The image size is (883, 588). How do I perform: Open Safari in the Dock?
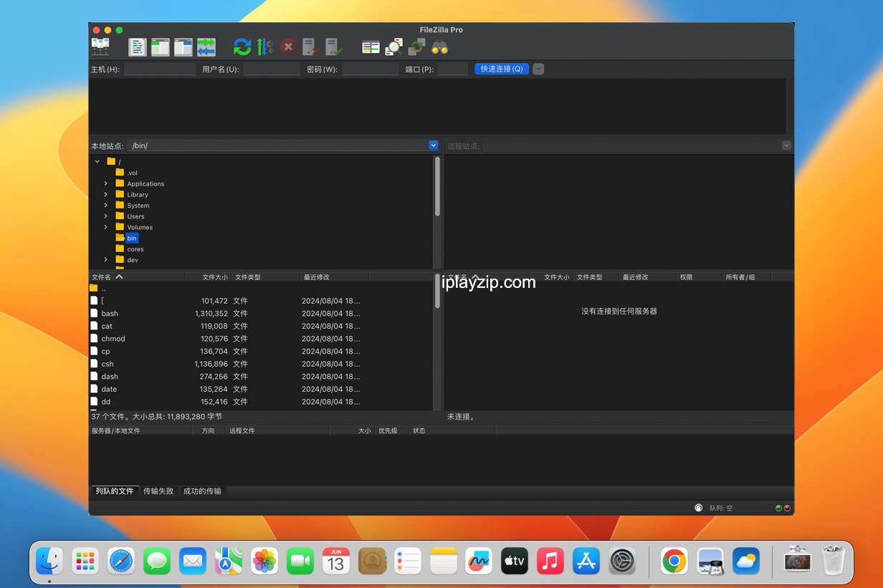[x=121, y=561]
